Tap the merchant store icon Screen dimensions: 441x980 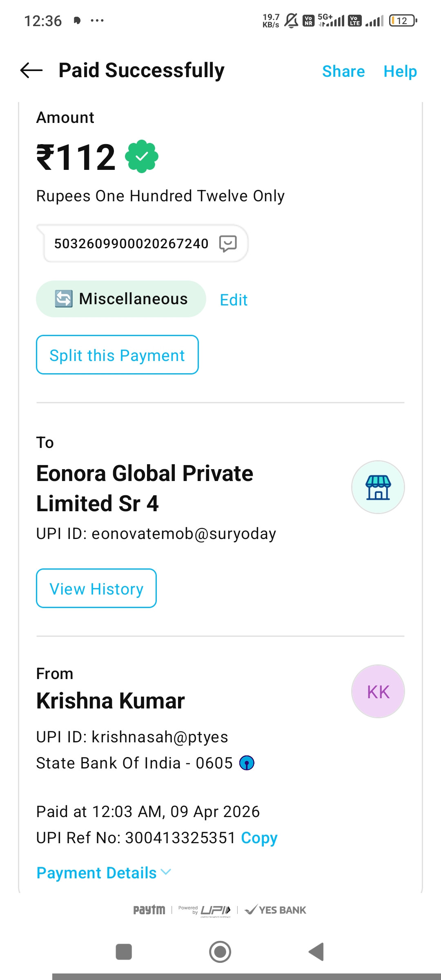pos(378,487)
